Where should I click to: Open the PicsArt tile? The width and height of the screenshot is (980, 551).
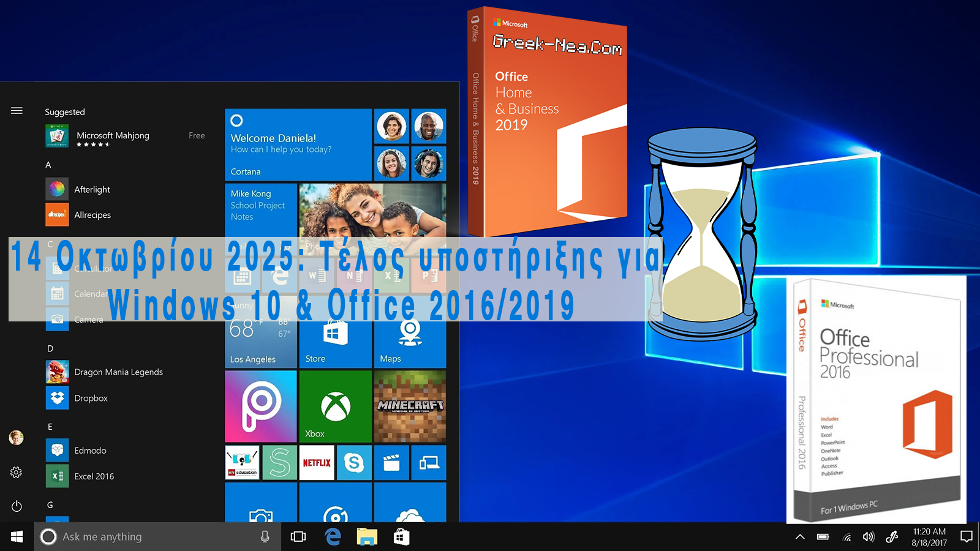[x=261, y=407]
